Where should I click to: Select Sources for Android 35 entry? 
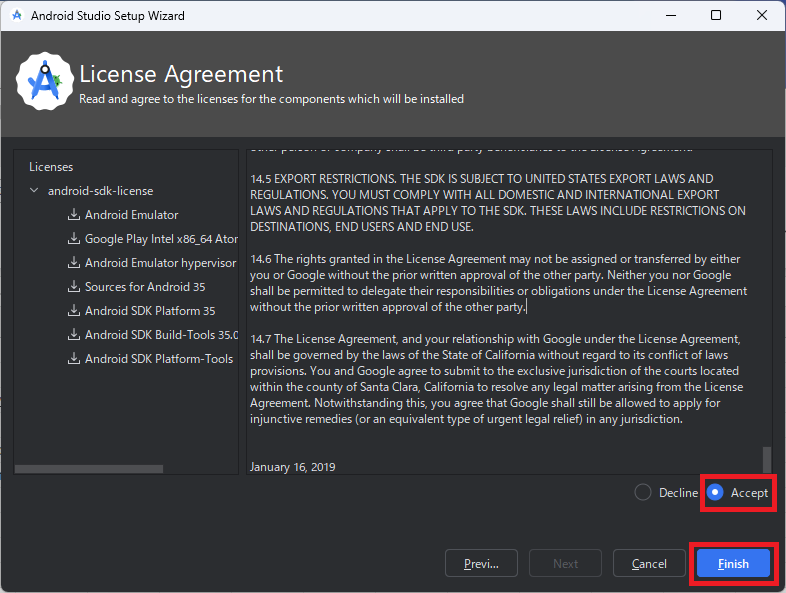coord(145,287)
